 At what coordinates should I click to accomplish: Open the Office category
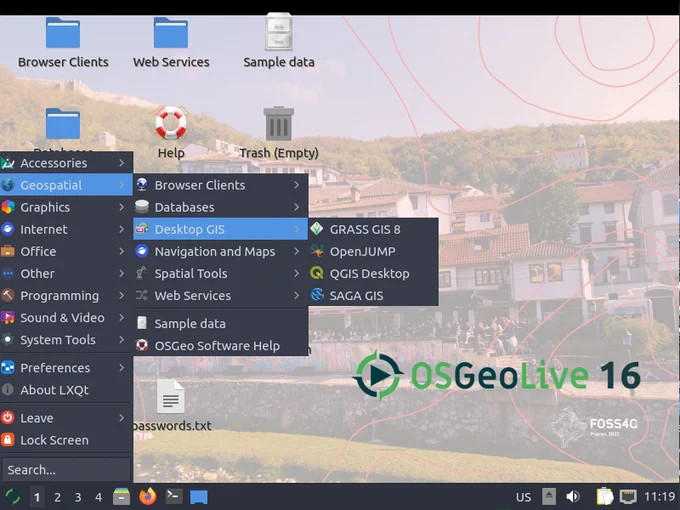(x=66, y=251)
